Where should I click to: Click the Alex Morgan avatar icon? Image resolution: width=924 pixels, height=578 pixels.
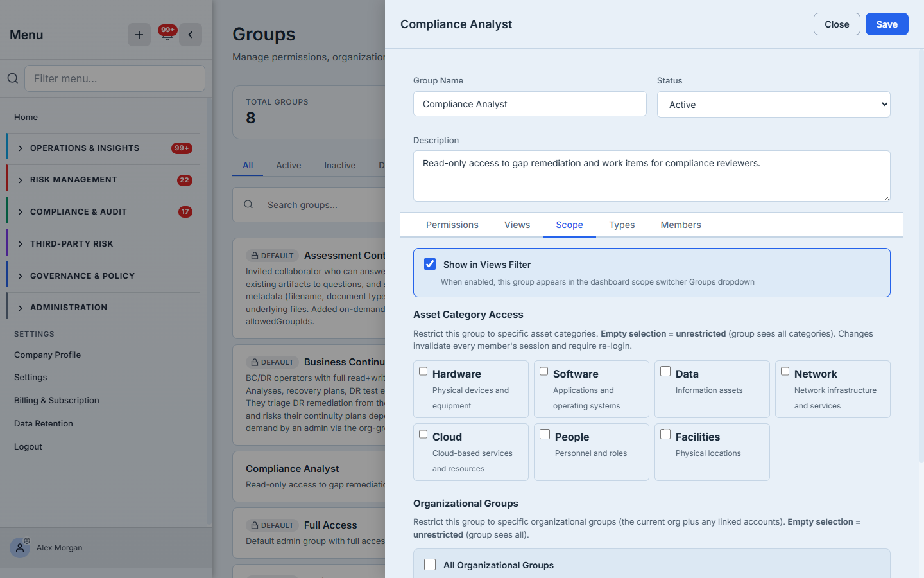20,548
